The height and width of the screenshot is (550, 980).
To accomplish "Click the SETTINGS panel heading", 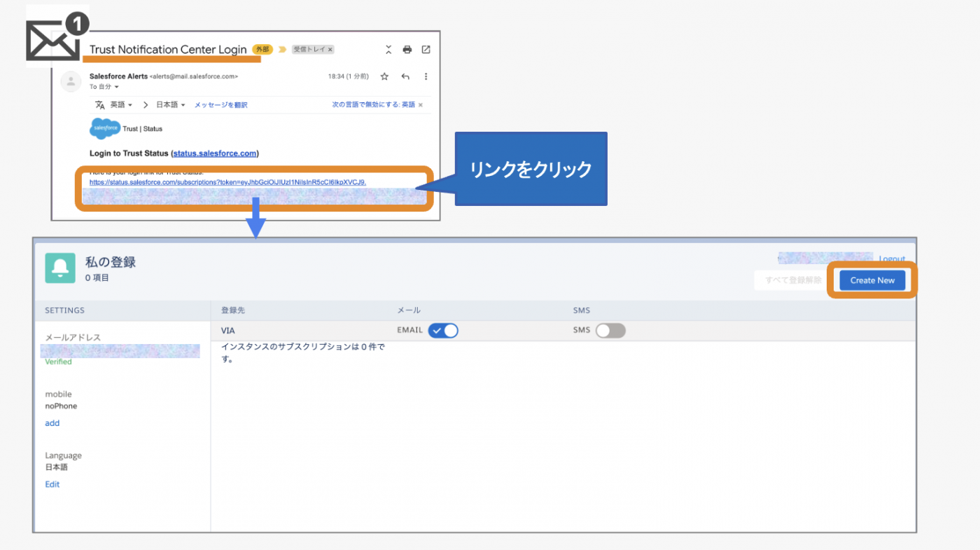I will point(64,310).
